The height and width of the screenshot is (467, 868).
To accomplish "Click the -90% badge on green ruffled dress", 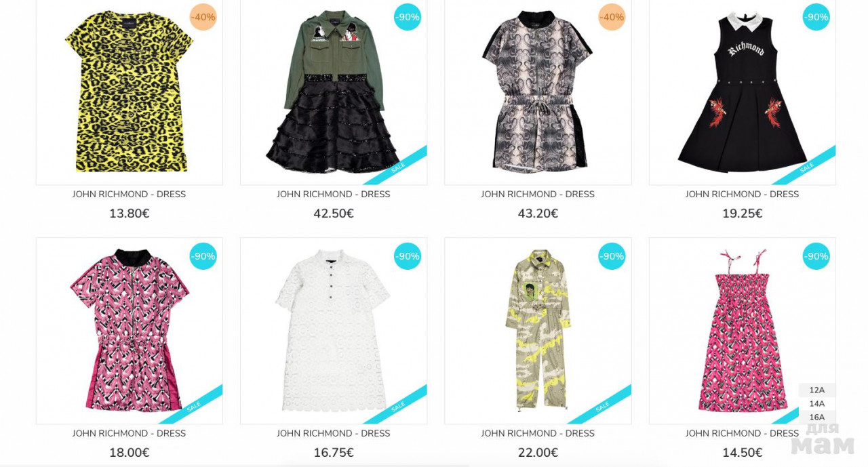I will tap(408, 17).
